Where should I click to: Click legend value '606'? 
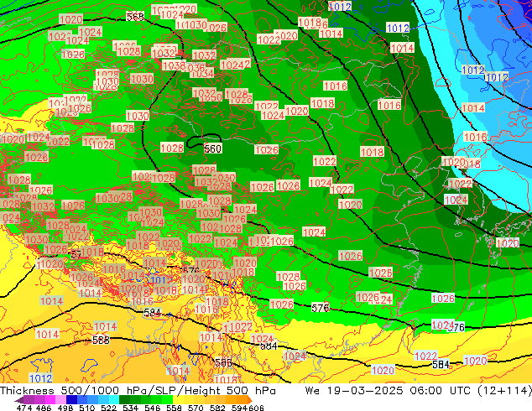click(256, 408)
